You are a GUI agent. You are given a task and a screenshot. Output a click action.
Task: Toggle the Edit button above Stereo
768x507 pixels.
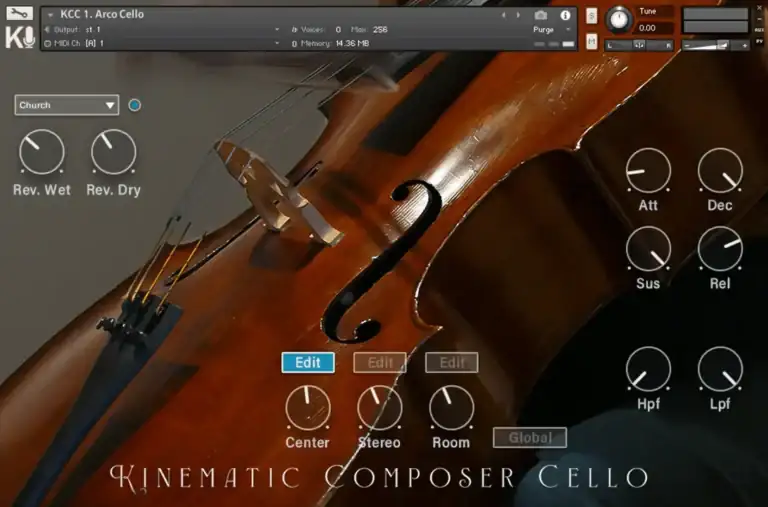380,362
